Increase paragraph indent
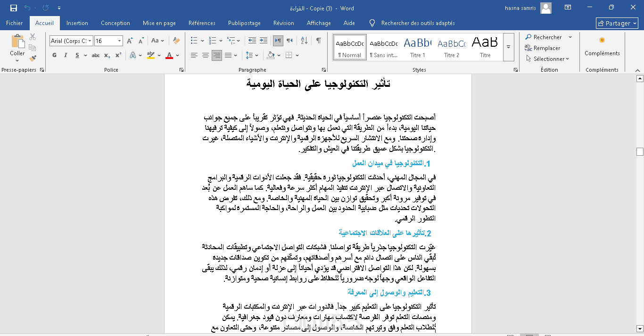The width and height of the screenshot is (644, 336). [263, 41]
